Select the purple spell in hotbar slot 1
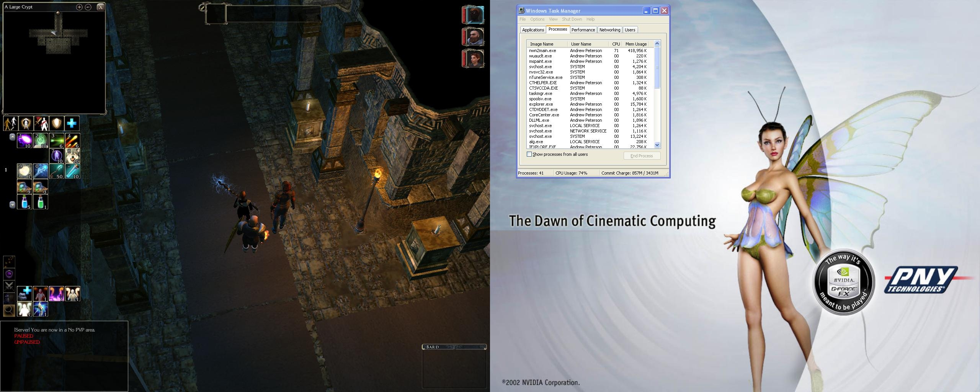The image size is (980, 392). tap(24, 140)
